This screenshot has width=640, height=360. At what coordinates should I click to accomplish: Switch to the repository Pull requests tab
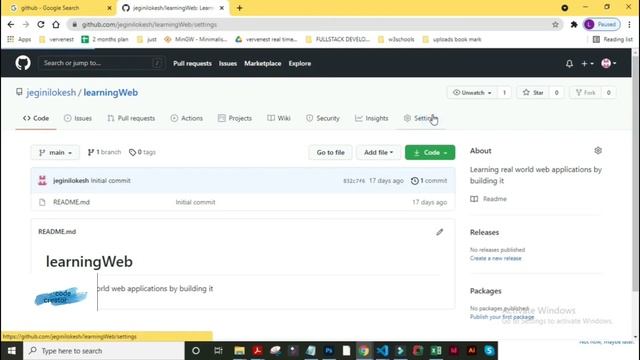[131, 118]
